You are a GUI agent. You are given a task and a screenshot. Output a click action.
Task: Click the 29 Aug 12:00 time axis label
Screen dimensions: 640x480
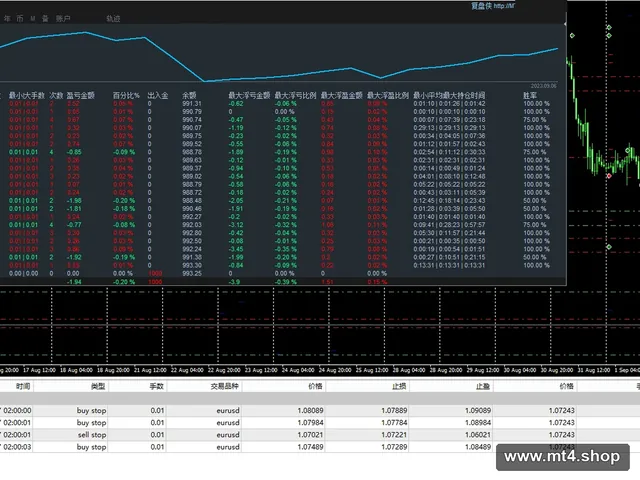[x=483, y=370]
